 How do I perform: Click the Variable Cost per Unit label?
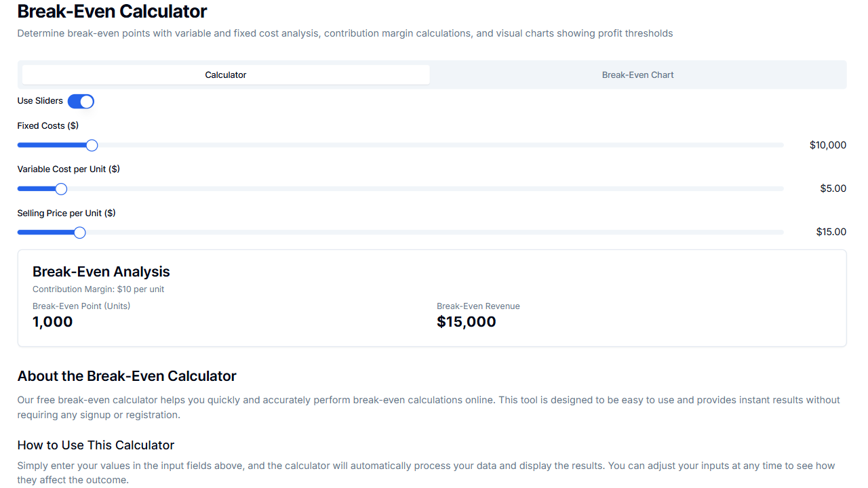[68, 169]
